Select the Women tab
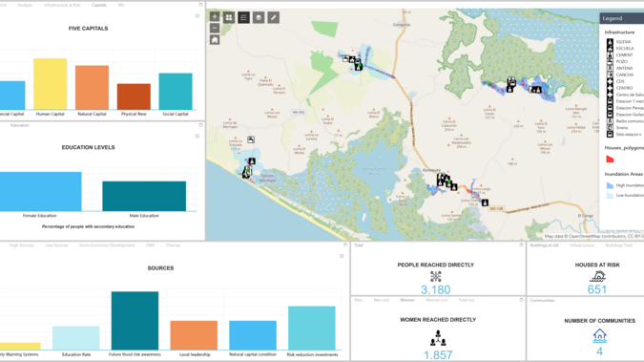 click(x=407, y=300)
